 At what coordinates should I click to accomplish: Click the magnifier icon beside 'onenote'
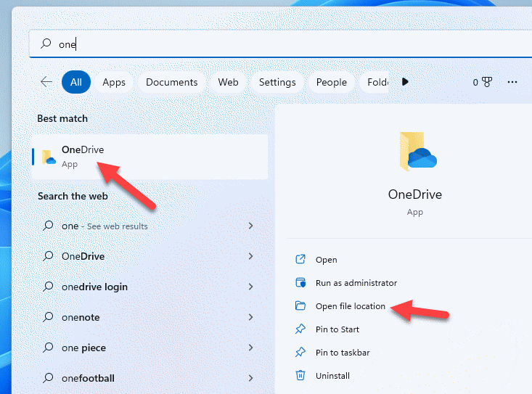(48, 317)
